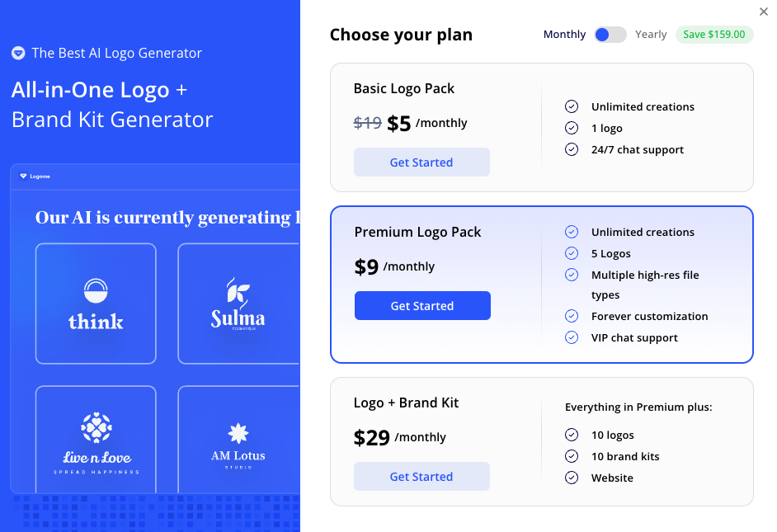The width and height of the screenshot is (777, 532).
Task: Select the Yearly billing label
Action: pos(651,35)
